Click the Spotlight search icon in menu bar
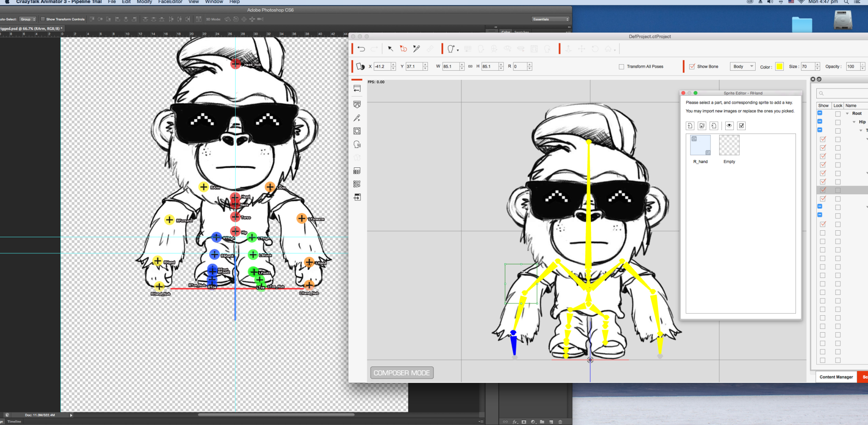The width and height of the screenshot is (868, 425). tap(846, 2)
